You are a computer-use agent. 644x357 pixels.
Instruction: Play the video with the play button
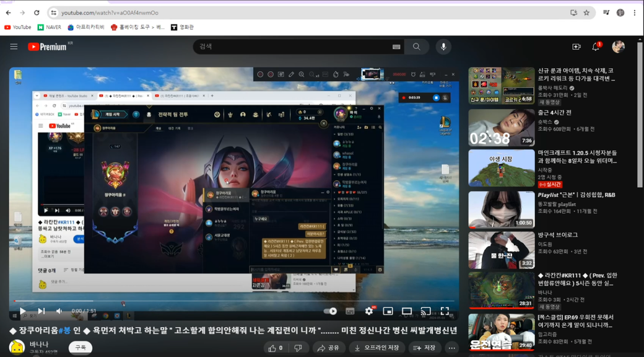[22, 311]
